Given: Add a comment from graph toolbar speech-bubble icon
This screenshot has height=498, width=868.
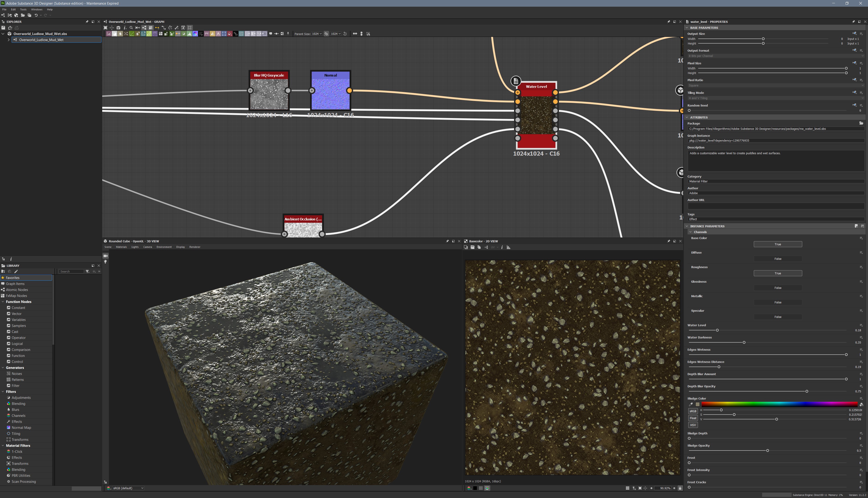Looking at the screenshot, I should [x=271, y=33].
